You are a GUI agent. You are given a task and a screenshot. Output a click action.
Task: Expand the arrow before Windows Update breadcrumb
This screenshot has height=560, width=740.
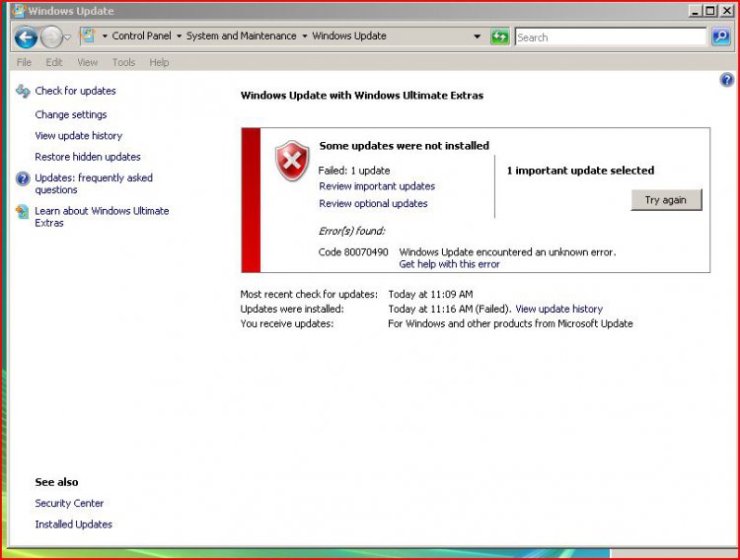pos(305,36)
